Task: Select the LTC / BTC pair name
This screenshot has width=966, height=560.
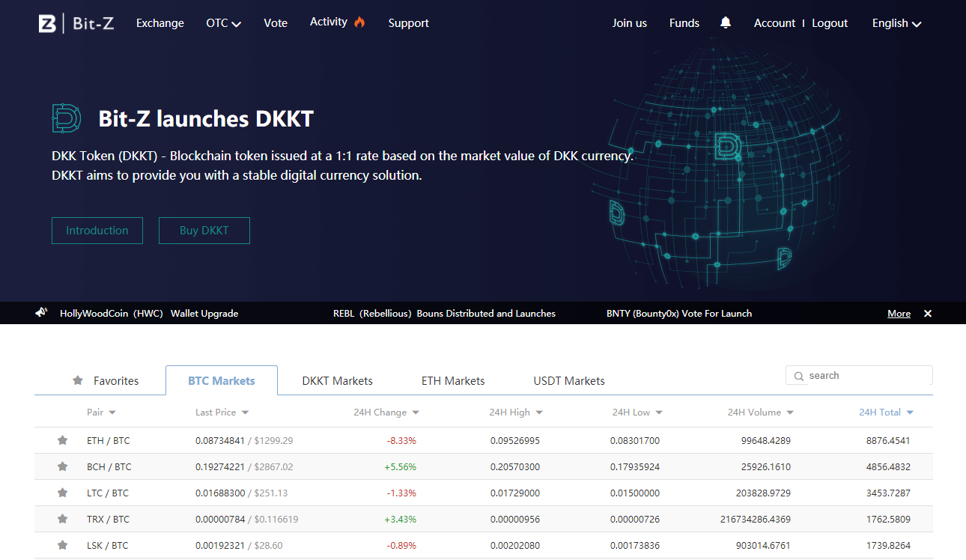Action: coord(108,493)
